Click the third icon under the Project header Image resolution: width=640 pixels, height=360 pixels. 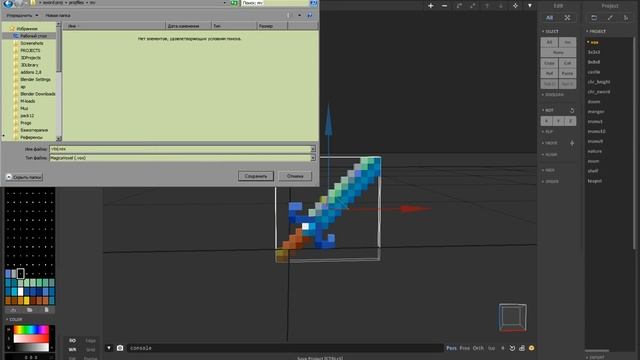626,18
